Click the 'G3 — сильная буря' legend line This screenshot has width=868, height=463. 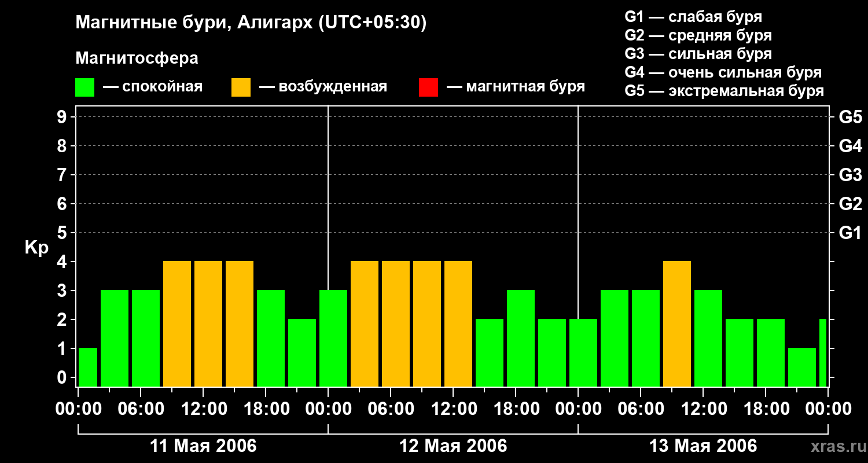pos(698,54)
